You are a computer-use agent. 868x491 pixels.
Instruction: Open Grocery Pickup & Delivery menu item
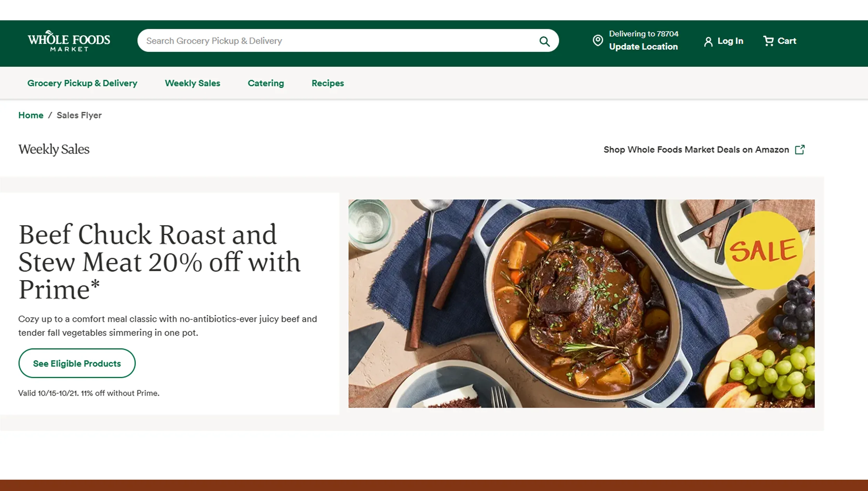82,83
